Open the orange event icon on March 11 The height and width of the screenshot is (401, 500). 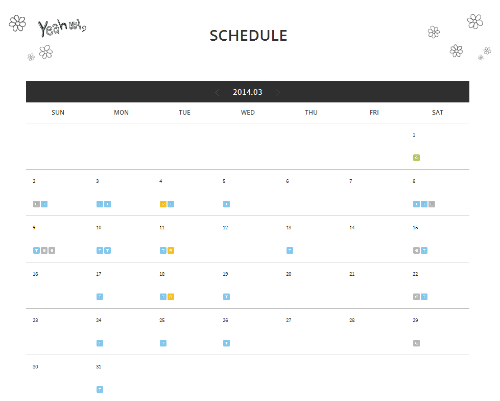coord(171,250)
